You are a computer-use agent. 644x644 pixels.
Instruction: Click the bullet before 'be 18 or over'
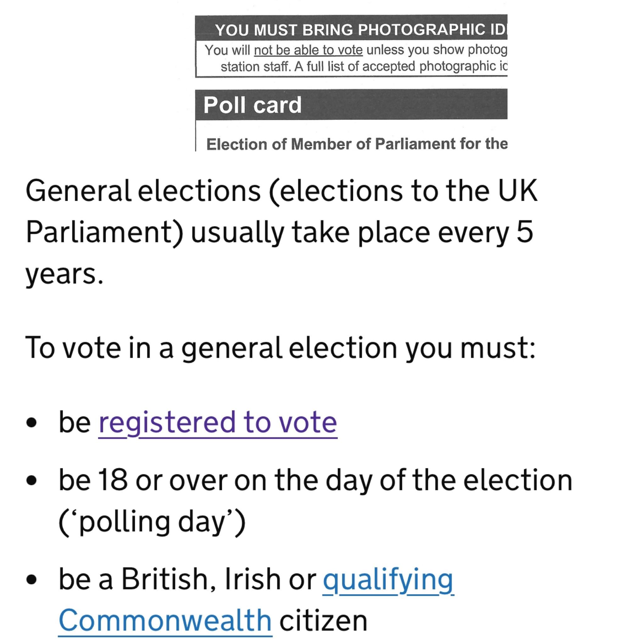pos(31,481)
